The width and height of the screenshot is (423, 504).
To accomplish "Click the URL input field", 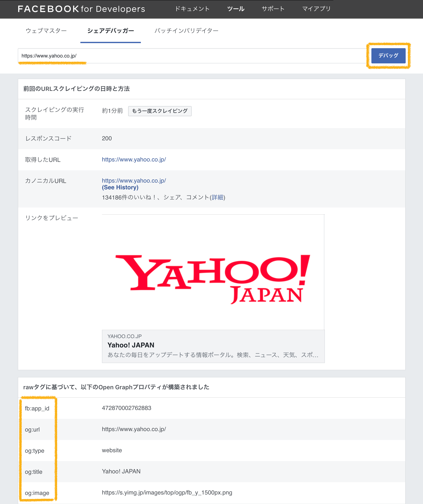I will [192, 56].
